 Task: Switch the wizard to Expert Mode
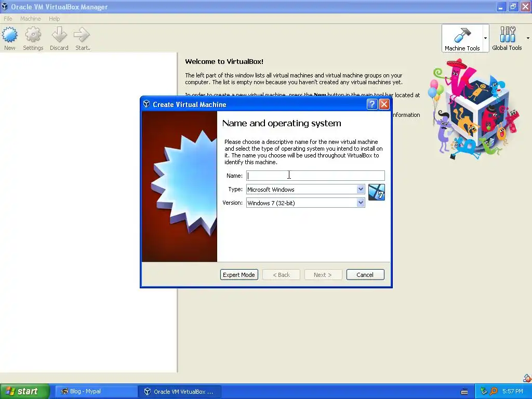click(x=239, y=275)
